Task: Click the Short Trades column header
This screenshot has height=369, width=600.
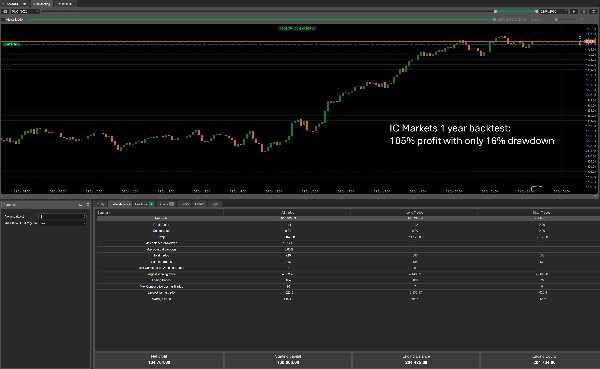Action: click(x=541, y=212)
